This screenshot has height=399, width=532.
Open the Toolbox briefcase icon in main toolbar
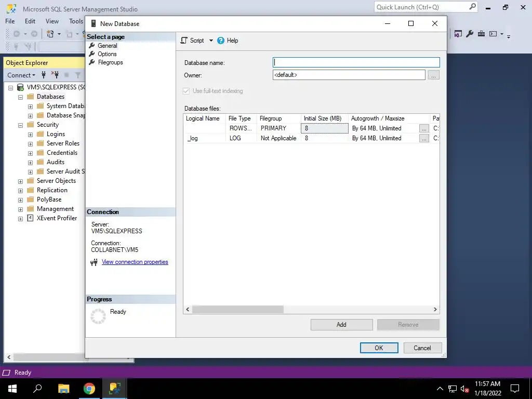[x=481, y=34]
